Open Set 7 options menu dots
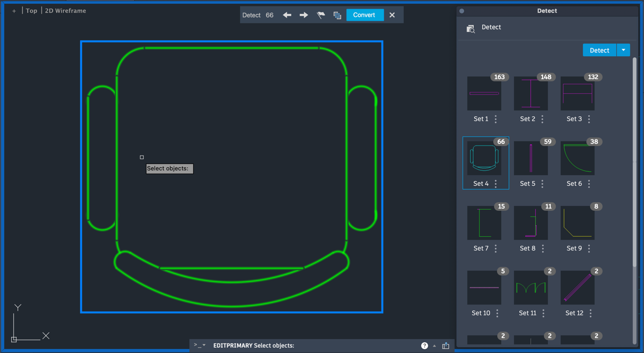 pyautogui.click(x=496, y=248)
